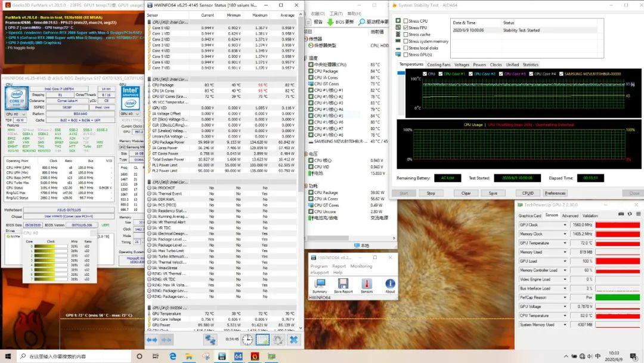The height and width of the screenshot is (363, 644).
Task: Open the Sensors thermometer icon
Action: pyautogui.click(x=367, y=284)
